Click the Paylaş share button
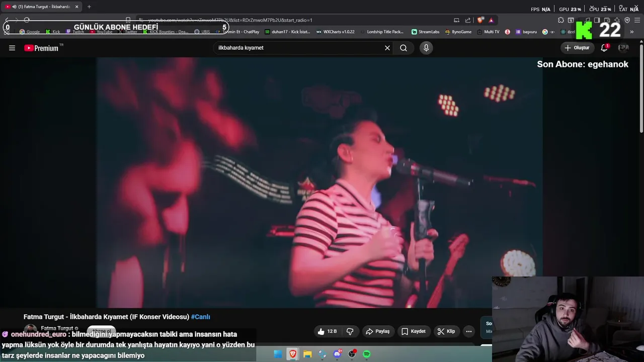Screen dimensions: 644x362 [378, 331]
